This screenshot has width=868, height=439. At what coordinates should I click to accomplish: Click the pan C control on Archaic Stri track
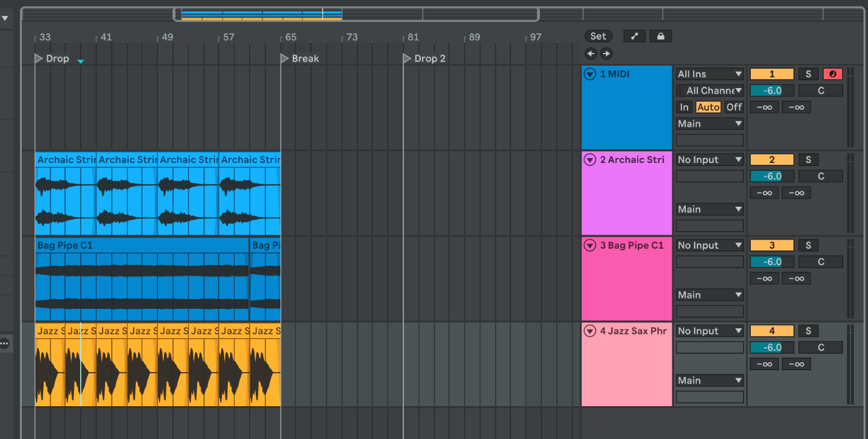(821, 176)
